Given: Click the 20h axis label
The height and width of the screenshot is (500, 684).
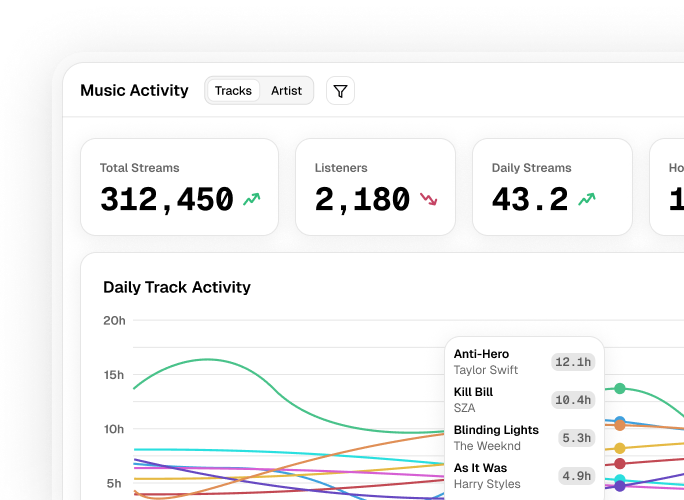Looking at the screenshot, I should coord(114,321).
